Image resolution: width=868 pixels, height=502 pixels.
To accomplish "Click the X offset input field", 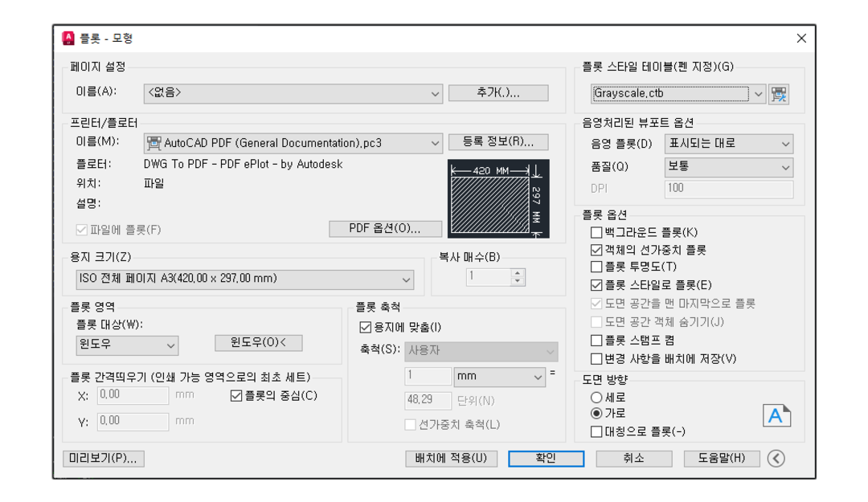I will tap(133, 395).
